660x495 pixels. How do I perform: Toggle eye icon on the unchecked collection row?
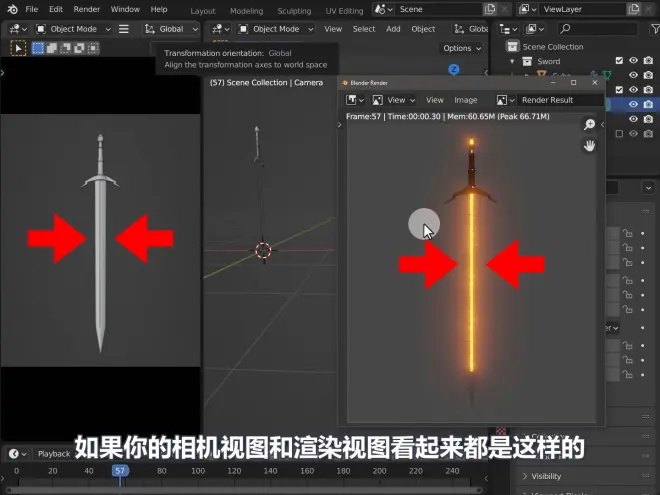click(x=633, y=134)
